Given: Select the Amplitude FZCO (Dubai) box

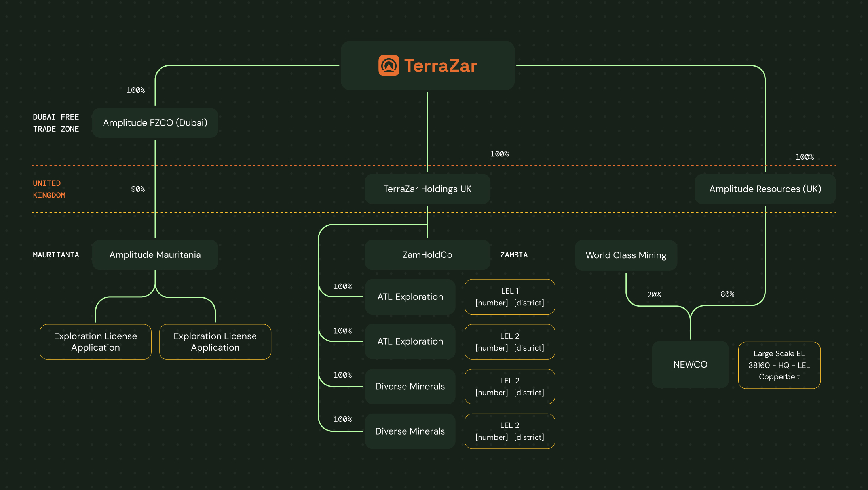Looking at the screenshot, I should coord(155,123).
